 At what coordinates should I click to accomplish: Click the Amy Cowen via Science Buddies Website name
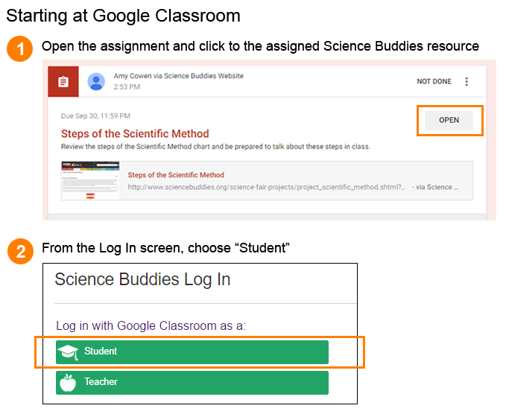pos(178,76)
